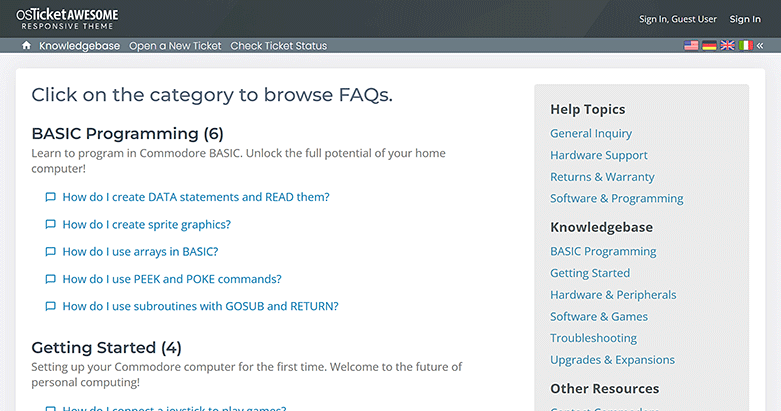Browse the Troubleshooting knowledgebase category in sidebar
The height and width of the screenshot is (411, 781).
[x=593, y=338]
